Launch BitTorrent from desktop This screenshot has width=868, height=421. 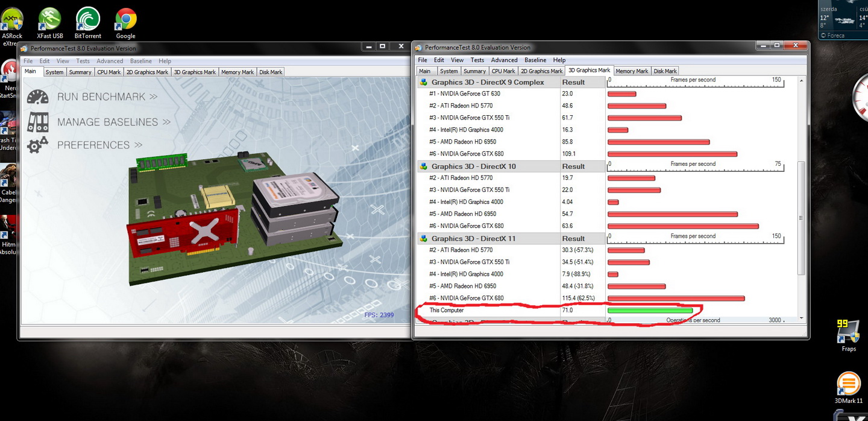pyautogui.click(x=88, y=24)
